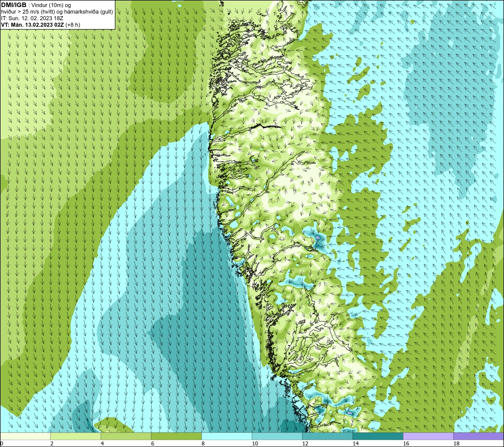Click the teal 12–14 m/s legend swatch
This screenshot has height=447, width=504.
tap(327, 436)
